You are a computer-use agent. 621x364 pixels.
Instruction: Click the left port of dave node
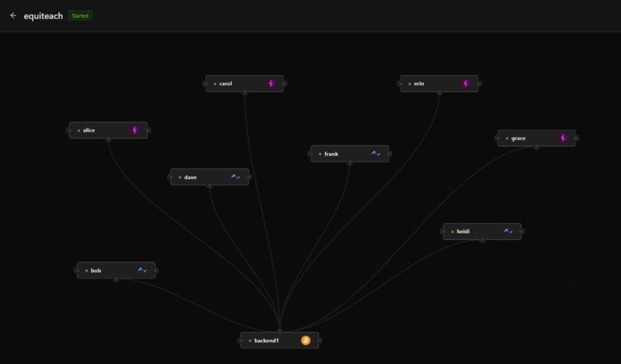coord(170,177)
